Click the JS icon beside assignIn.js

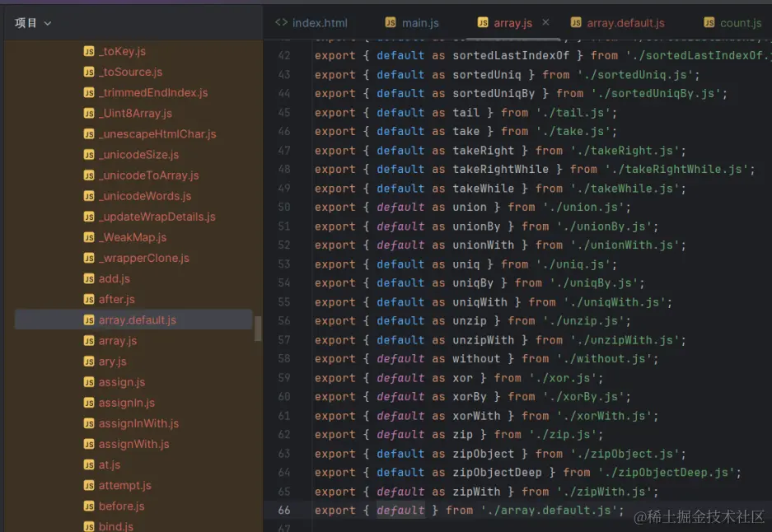pos(89,403)
